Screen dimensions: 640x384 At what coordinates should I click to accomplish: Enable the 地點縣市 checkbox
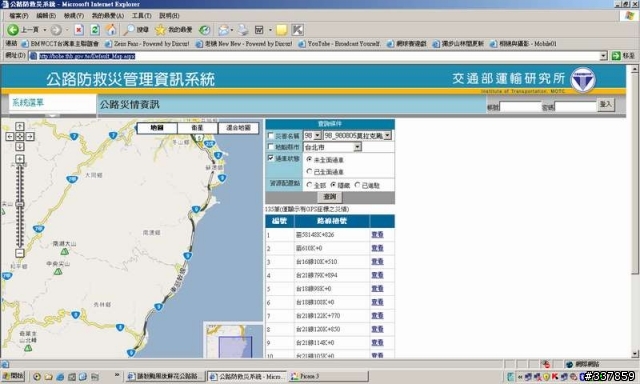point(270,146)
